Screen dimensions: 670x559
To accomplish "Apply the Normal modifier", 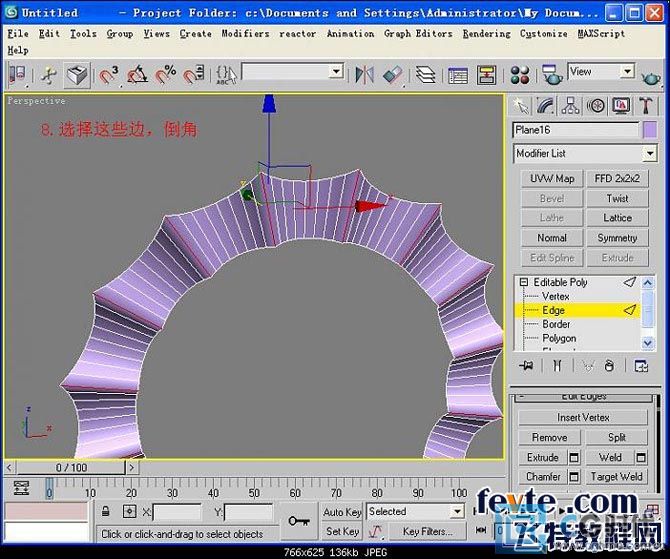I will point(552,238).
